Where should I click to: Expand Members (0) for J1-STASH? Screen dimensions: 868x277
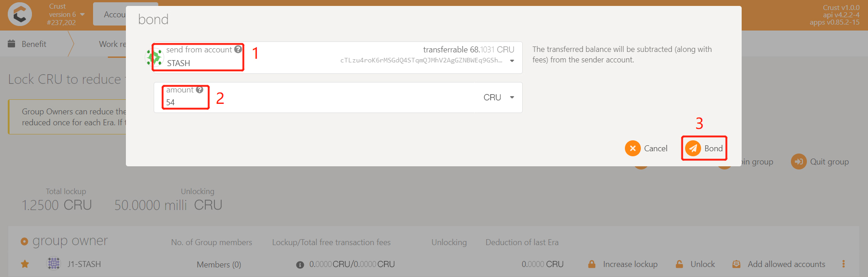219,265
